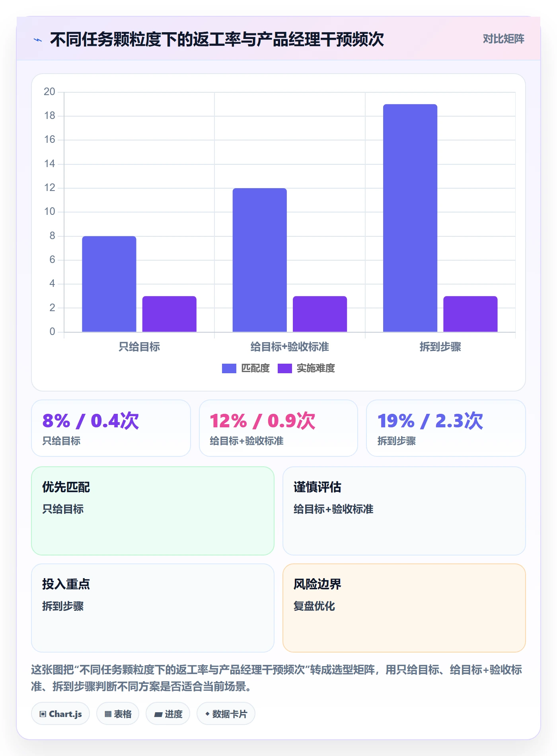Click the x-axis label 给目标+验收标准
557x756 pixels.
coord(290,347)
